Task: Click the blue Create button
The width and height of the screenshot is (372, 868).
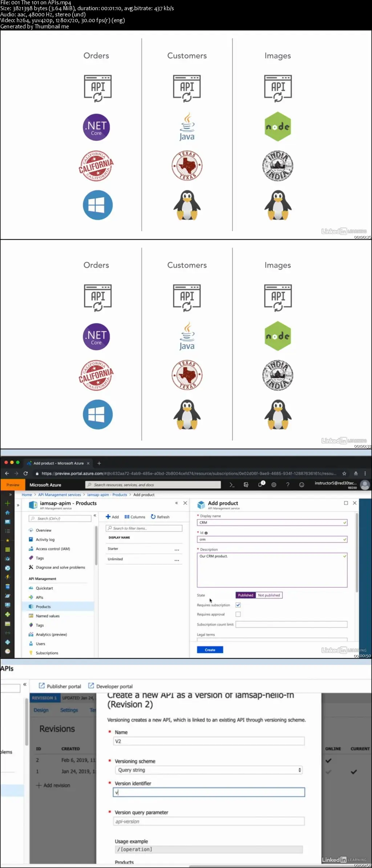Action: coord(210,650)
